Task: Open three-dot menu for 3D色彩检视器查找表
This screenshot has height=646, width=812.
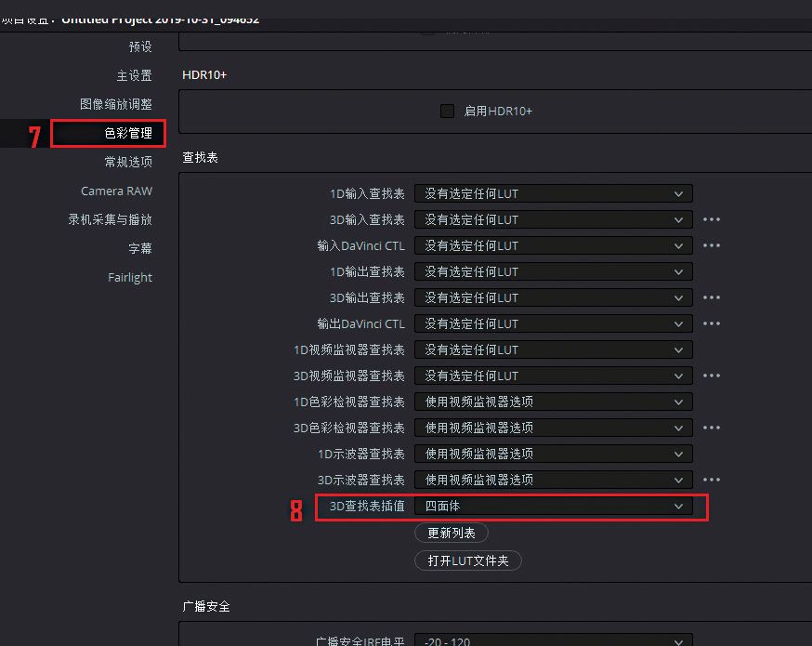Action: pyautogui.click(x=711, y=428)
